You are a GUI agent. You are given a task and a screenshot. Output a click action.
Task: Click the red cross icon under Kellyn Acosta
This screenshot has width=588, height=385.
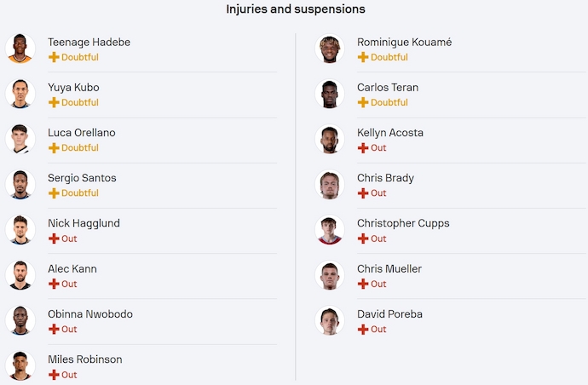(363, 147)
